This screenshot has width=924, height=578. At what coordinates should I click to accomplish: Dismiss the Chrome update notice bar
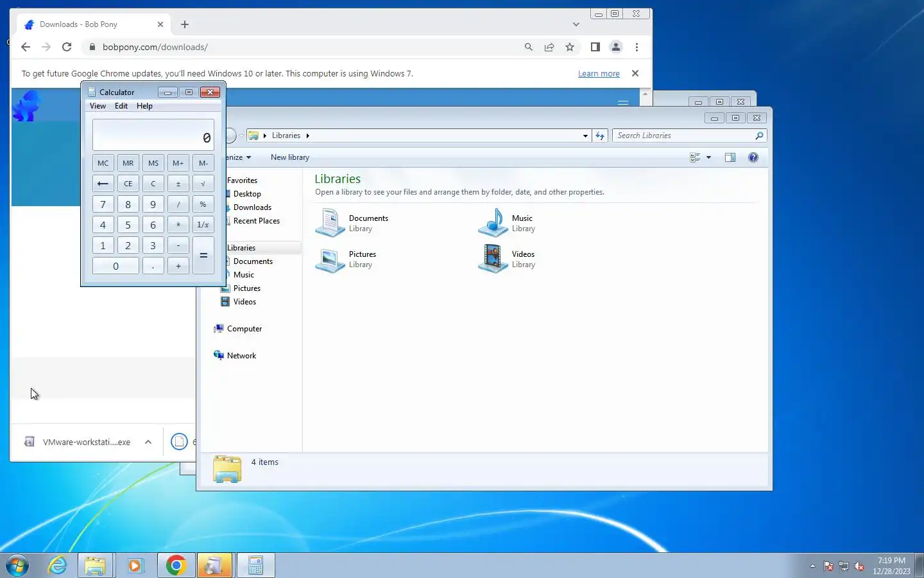(x=635, y=73)
